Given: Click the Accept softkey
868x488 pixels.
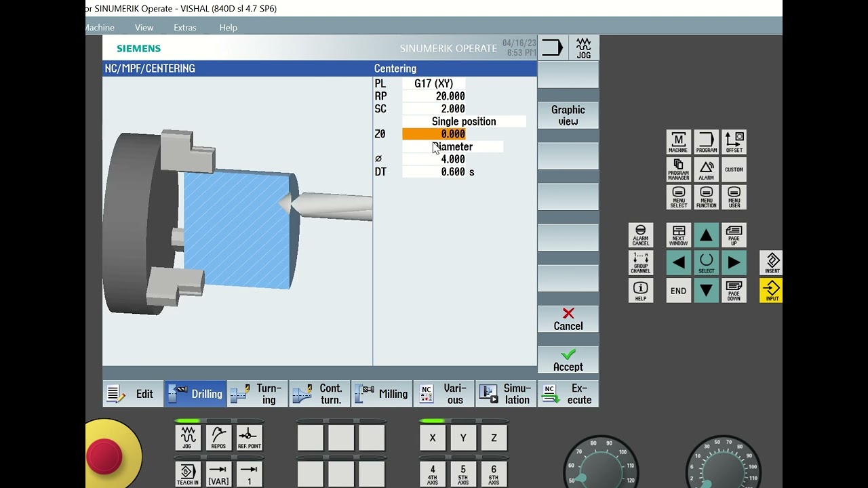Looking at the screenshot, I should [568, 360].
